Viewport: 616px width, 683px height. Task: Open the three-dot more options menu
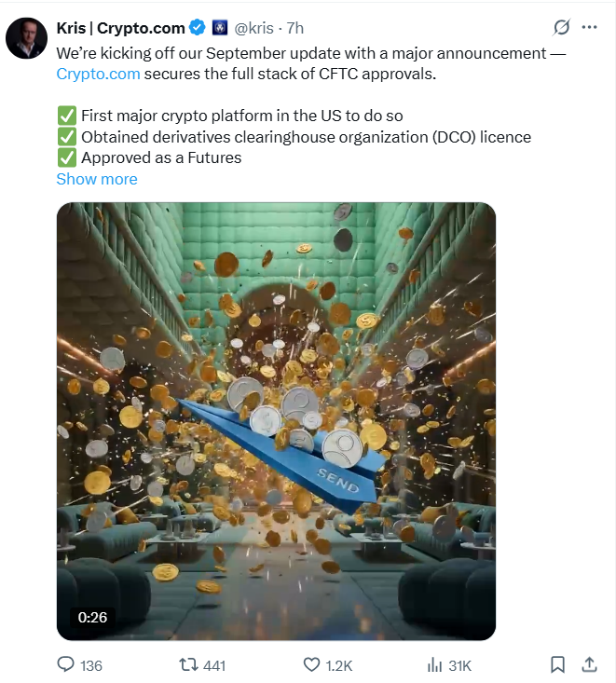point(589,27)
